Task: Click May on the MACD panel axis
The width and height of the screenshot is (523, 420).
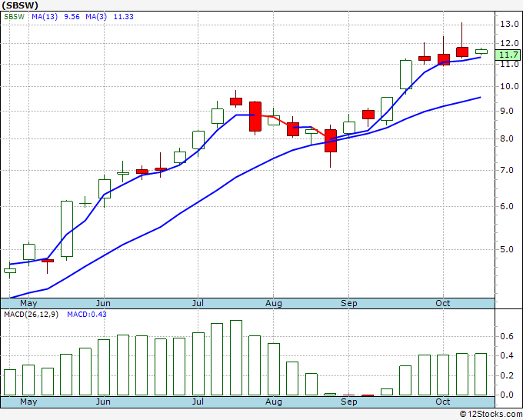Action: point(28,402)
